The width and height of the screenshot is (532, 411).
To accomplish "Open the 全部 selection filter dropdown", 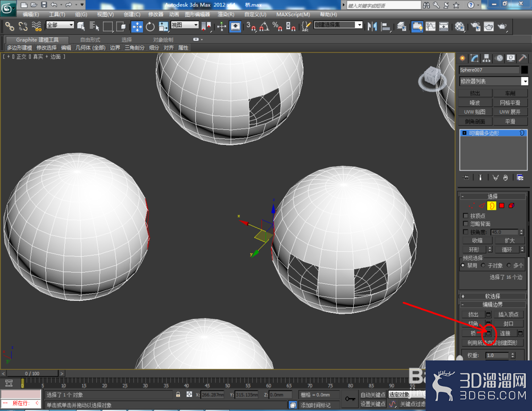I will (60, 25).
